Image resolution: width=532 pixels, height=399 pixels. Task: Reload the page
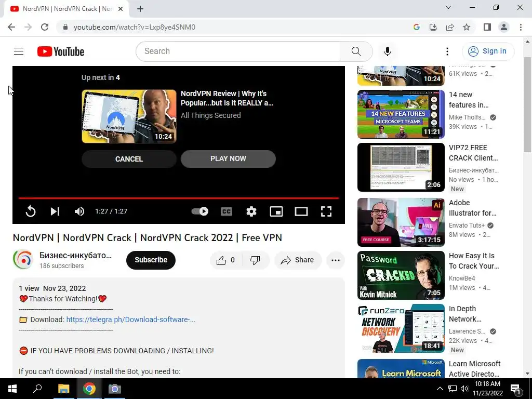click(x=45, y=27)
